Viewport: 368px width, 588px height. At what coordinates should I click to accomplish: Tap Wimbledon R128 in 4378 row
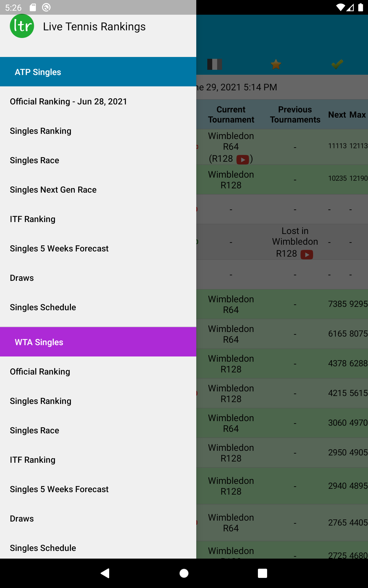pyautogui.click(x=231, y=364)
